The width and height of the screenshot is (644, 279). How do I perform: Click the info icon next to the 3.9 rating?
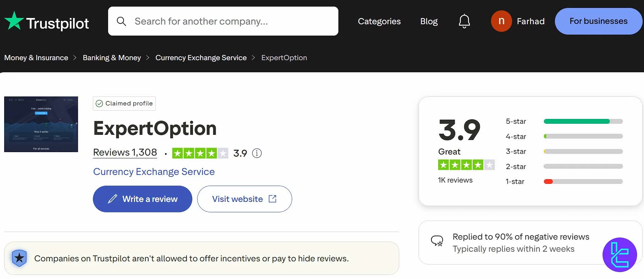pyautogui.click(x=257, y=153)
